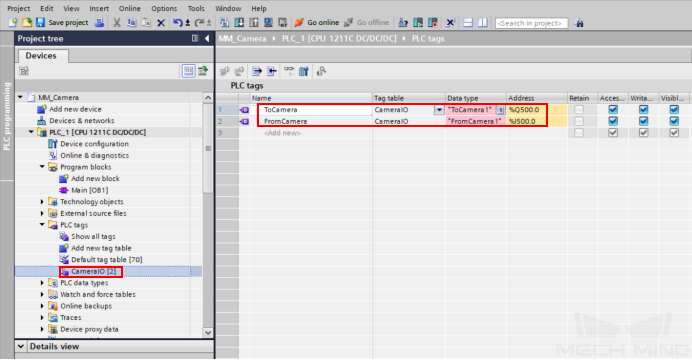
Task: Expand the Details view section
Action: pyautogui.click(x=21, y=346)
